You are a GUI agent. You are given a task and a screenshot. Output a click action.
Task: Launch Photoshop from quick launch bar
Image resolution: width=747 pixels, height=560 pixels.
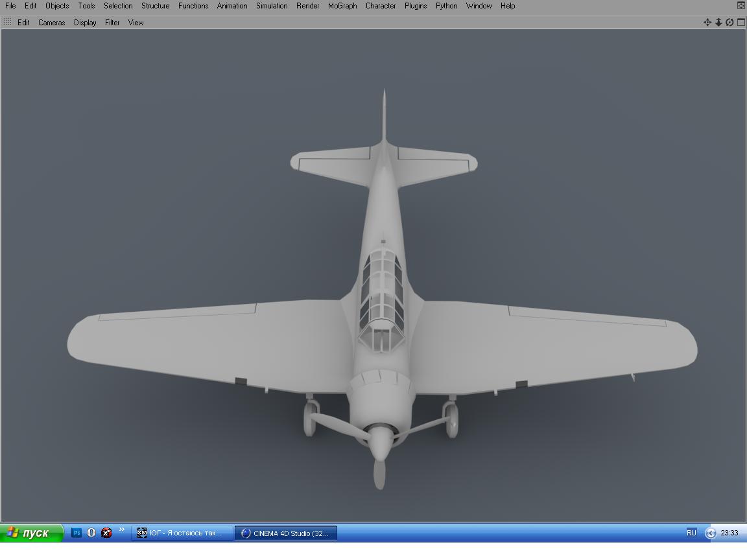[77, 533]
